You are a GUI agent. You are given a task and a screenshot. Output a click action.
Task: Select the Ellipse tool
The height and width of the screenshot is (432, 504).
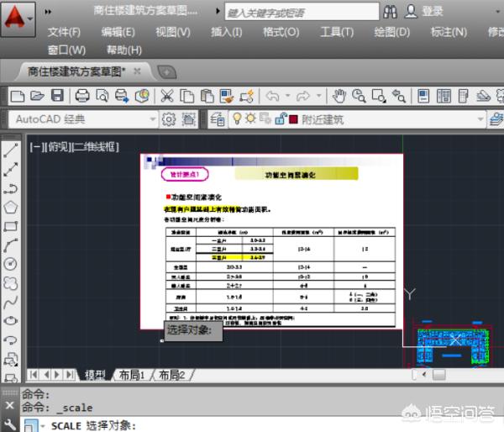(11, 321)
